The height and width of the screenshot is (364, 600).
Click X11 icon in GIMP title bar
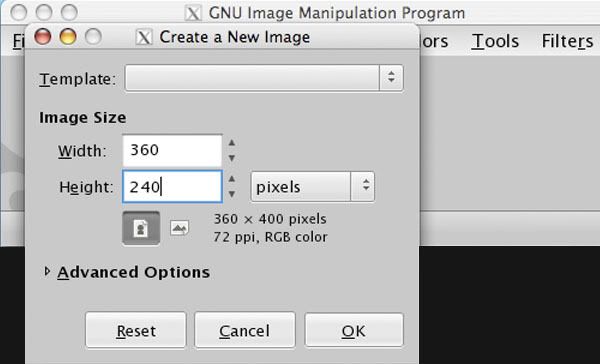193,14
